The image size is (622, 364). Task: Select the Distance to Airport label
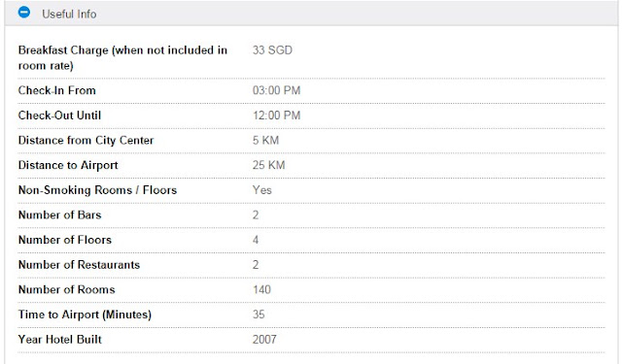(x=68, y=166)
